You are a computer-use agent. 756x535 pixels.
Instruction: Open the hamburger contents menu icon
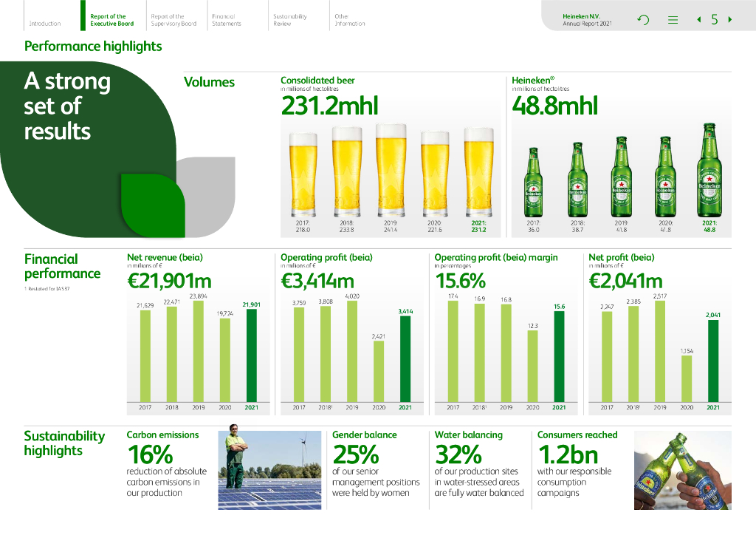(x=673, y=20)
